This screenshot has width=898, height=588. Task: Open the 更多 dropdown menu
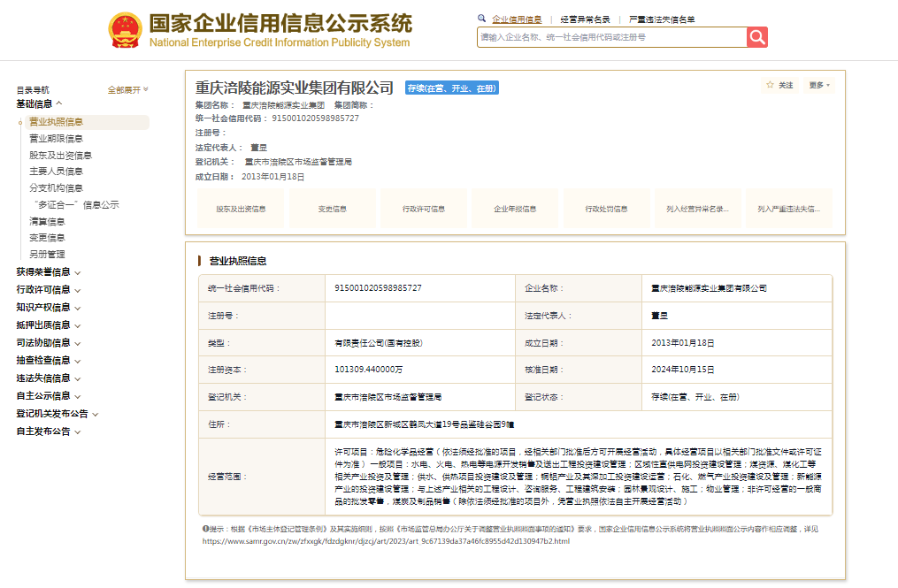pyautogui.click(x=818, y=86)
